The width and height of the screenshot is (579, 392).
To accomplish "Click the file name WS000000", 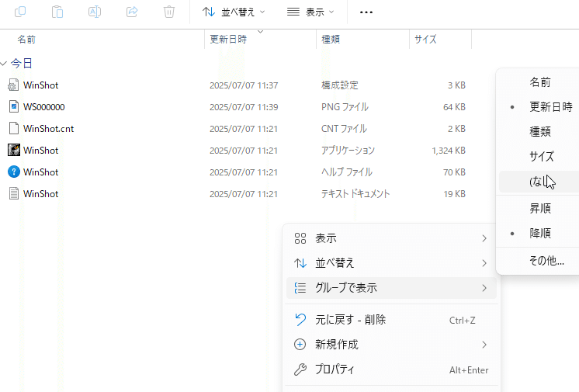I will [44, 107].
